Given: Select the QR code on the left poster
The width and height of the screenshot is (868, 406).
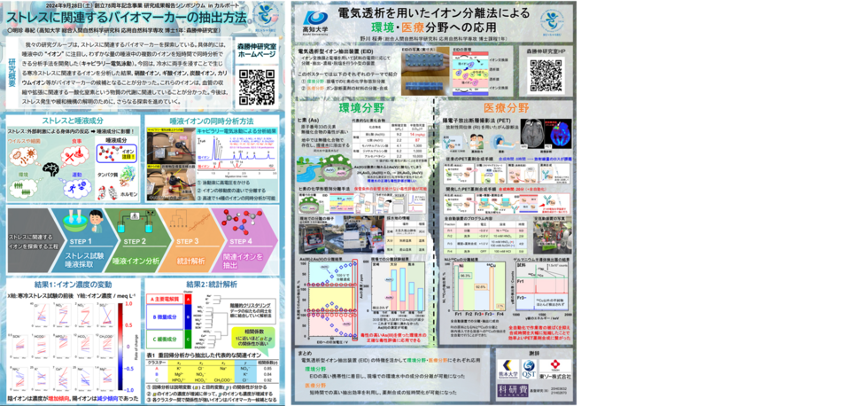Looking at the screenshot, I should [x=257, y=87].
